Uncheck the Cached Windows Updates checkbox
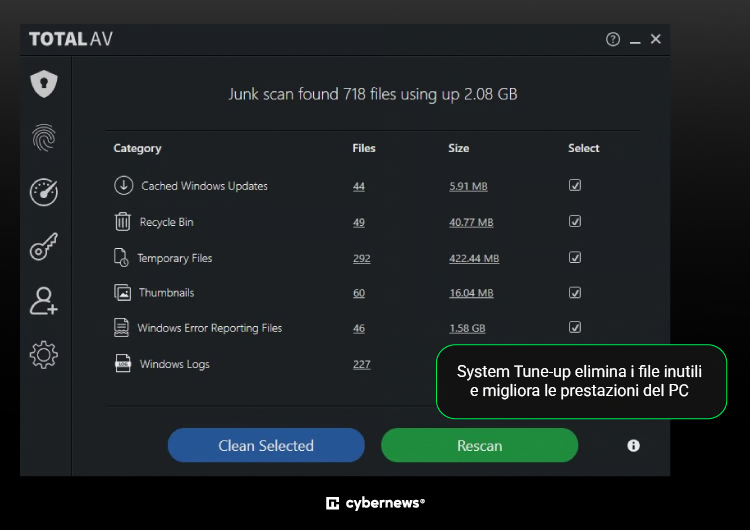 [575, 185]
